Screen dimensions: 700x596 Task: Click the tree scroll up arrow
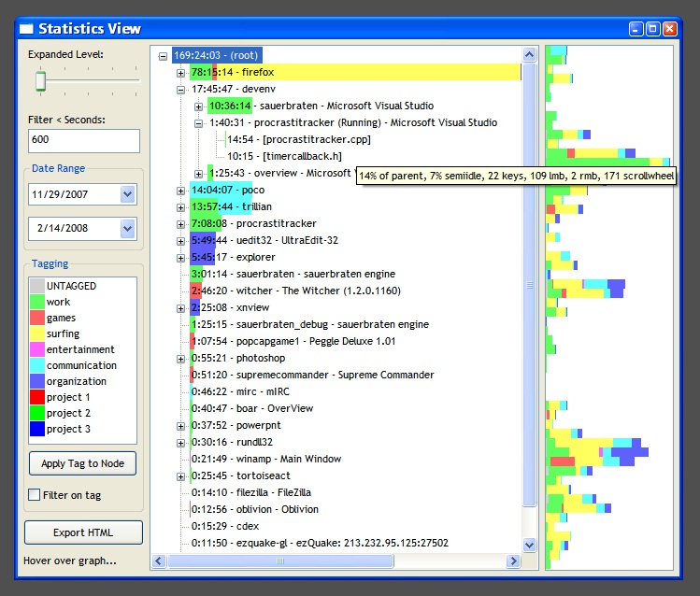530,55
